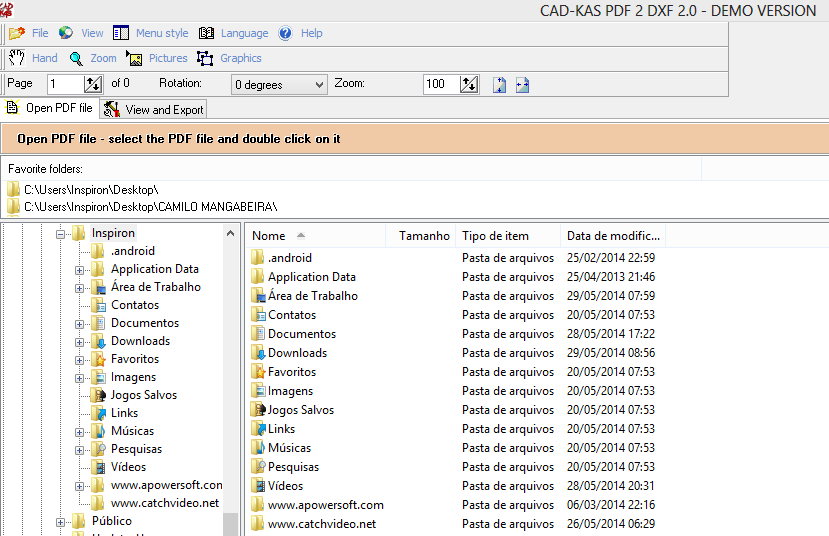The width and height of the screenshot is (829, 536).
Task: Click the fit page width icon
Action: pos(522,85)
